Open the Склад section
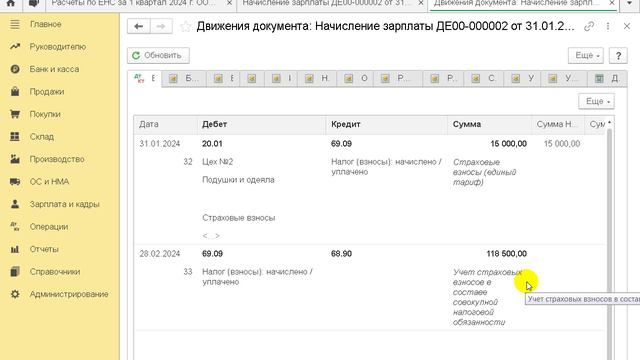Viewport: 640px width, 360px height. click(42, 137)
